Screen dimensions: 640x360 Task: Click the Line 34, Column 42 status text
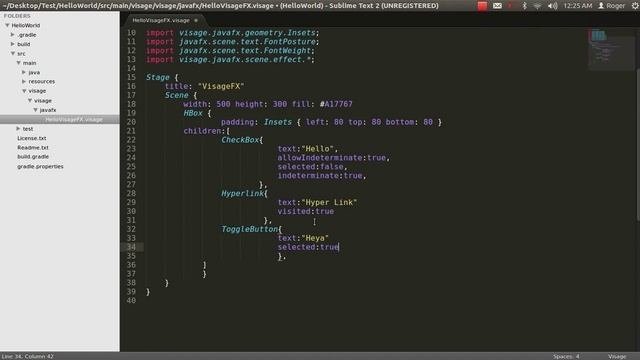tap(27, 356)
